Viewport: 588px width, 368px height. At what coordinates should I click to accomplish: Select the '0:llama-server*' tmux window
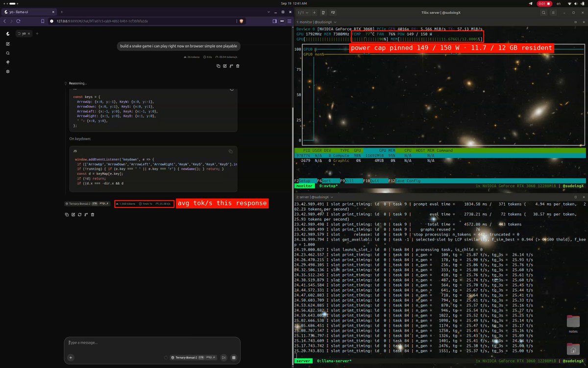335,361
